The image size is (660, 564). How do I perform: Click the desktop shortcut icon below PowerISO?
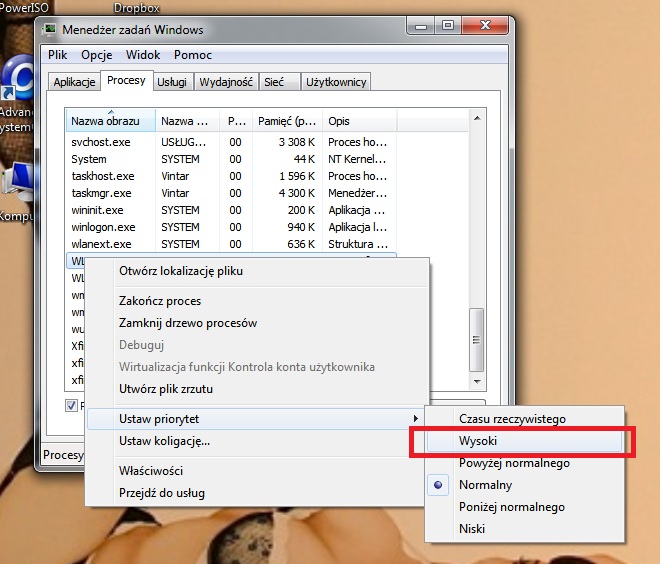[17, 77]
